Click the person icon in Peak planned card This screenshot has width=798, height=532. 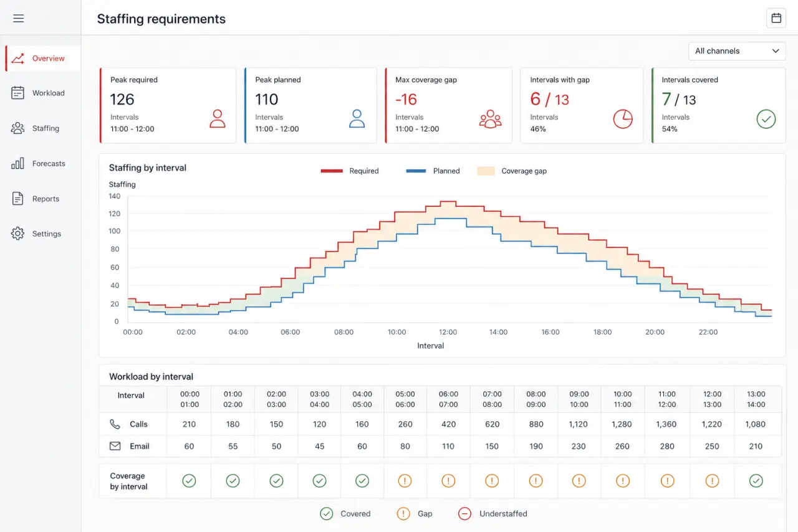pos(357,118)
